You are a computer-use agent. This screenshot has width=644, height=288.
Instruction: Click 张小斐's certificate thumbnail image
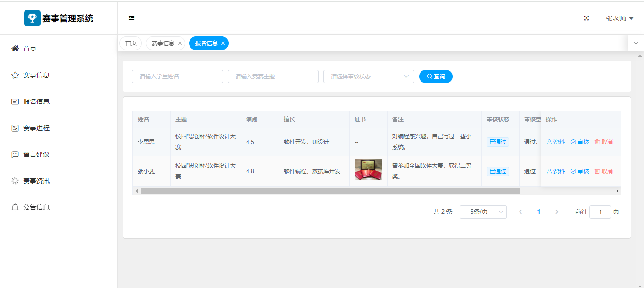(368, 169)
